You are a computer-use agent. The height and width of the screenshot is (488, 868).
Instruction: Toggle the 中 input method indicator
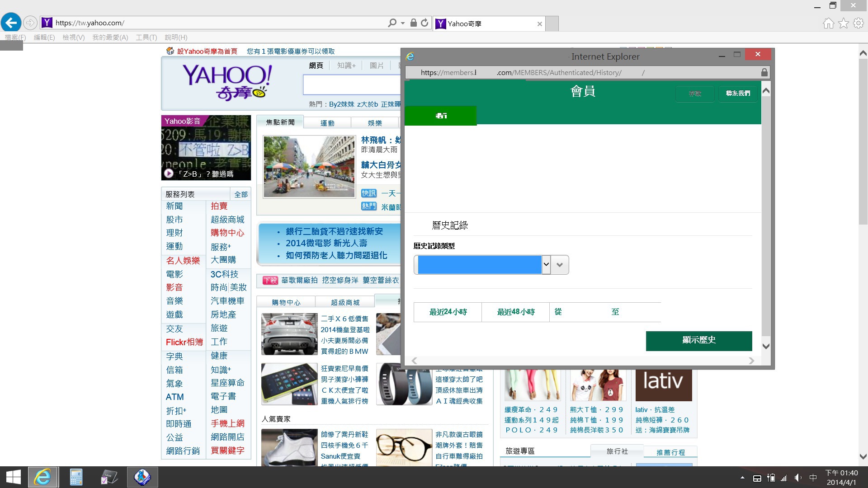coord(813,478)
